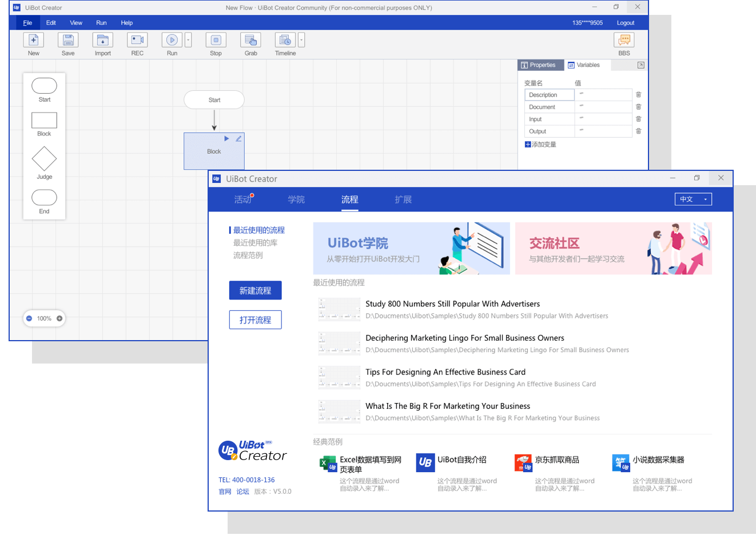Screen dimensions: 756x535
Task: Open the 交流社区 banner
Action: (x=614, y=249)
